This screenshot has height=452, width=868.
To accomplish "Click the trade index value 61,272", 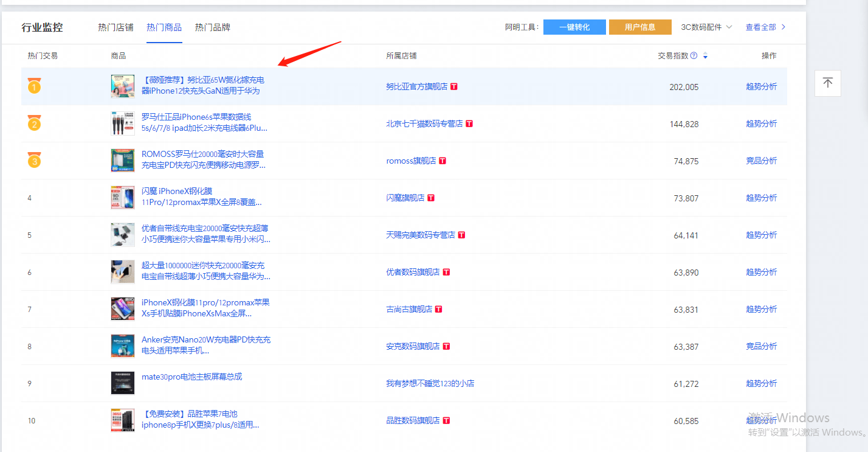I will [x=686, y=384].
